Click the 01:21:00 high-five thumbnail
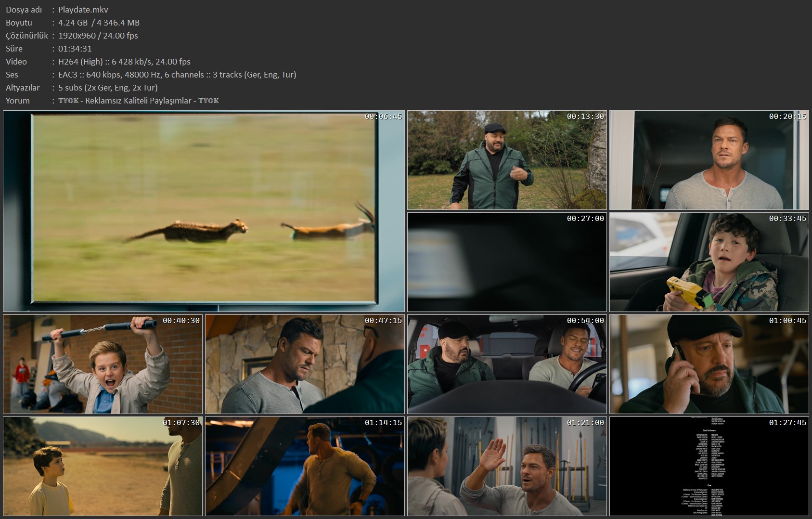Viewport: 812px width, 519px height. click(507, 467)
